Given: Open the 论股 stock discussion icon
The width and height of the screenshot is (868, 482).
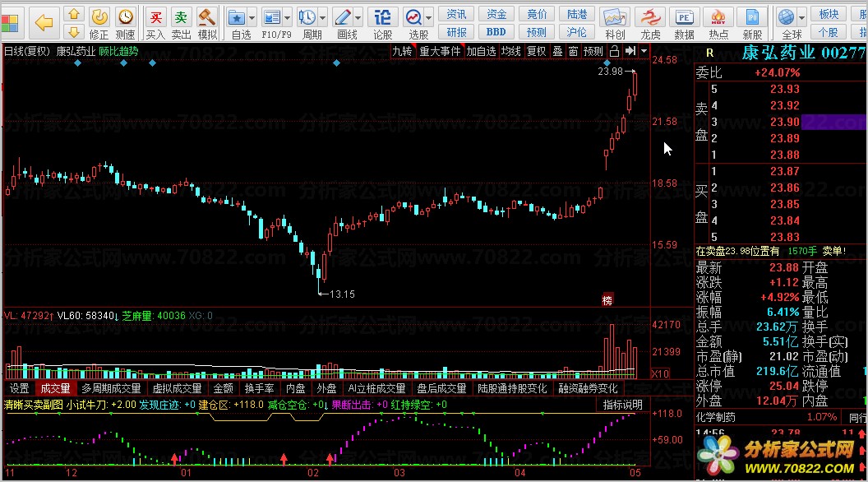Looking at the screenshot, I should [x=382, y=23].
